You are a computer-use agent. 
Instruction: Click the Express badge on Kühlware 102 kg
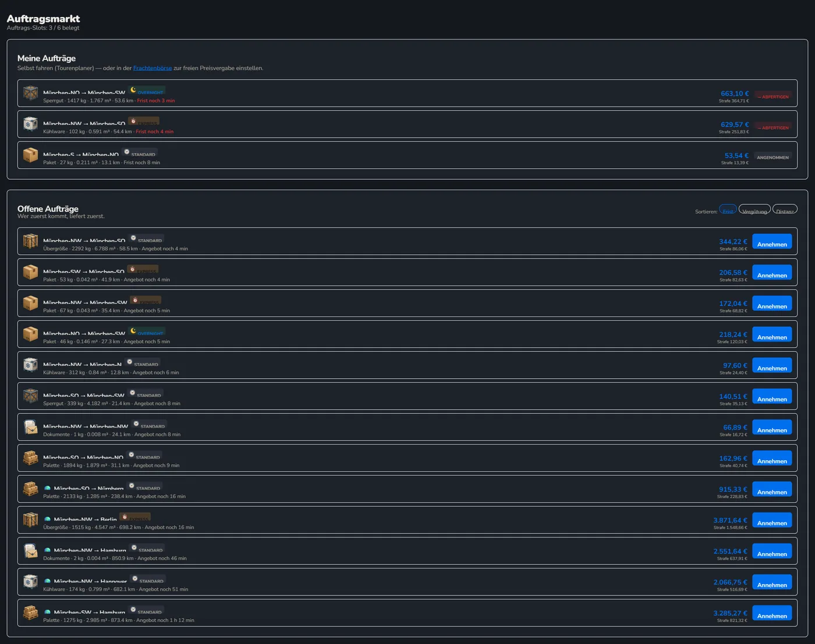pyautogui.click(x=143, y=122)
